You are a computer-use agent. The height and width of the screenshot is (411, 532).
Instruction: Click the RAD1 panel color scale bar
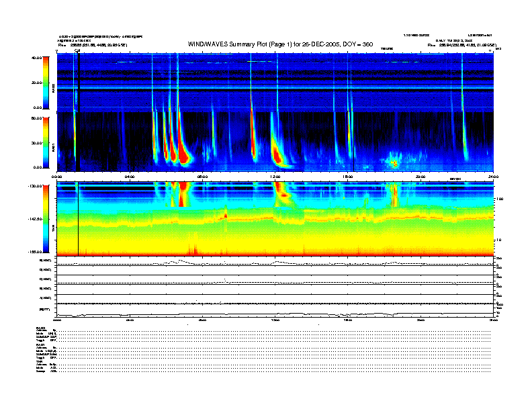[46, 142]
